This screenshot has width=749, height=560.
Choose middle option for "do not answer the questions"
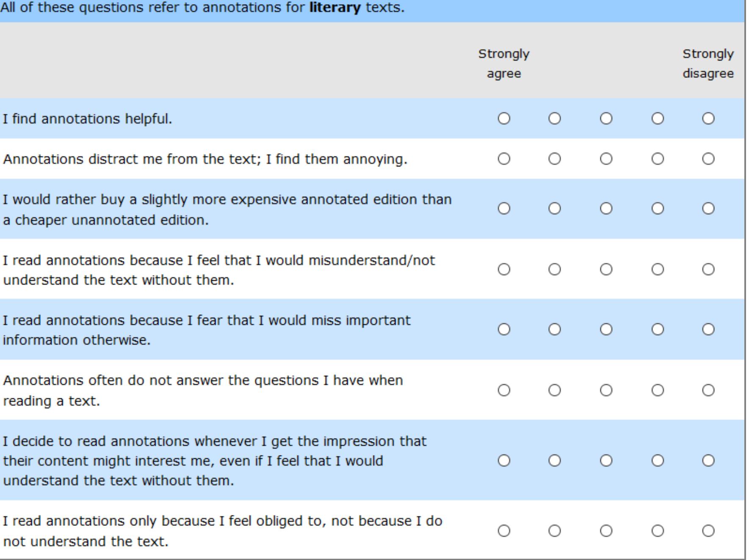(x=606, y=390)
